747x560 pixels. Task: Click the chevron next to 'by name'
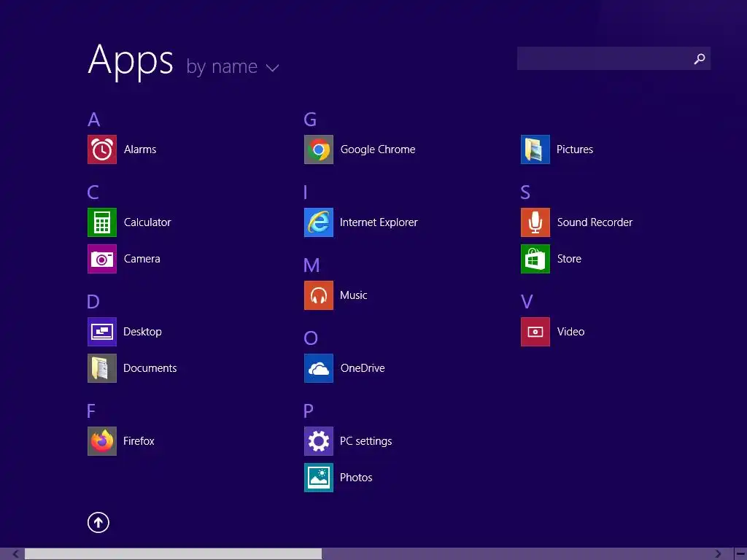pyautogui.click(x=273, y=68)
